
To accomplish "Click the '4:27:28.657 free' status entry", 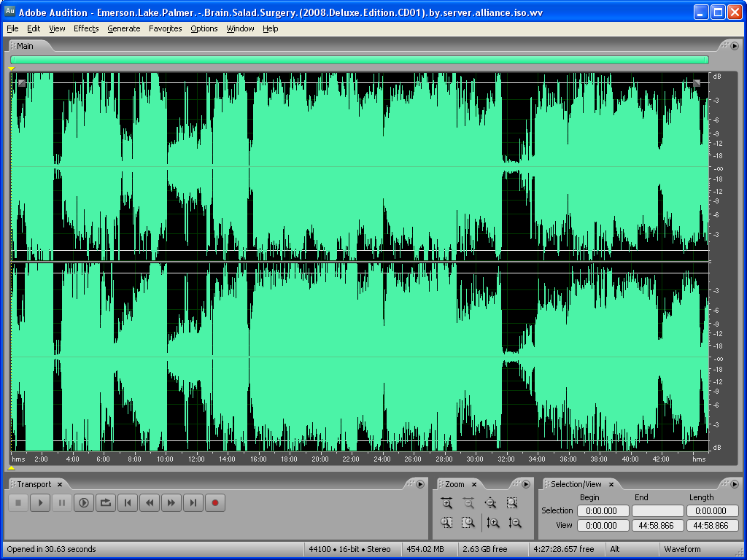I will [x=564, y=549].
